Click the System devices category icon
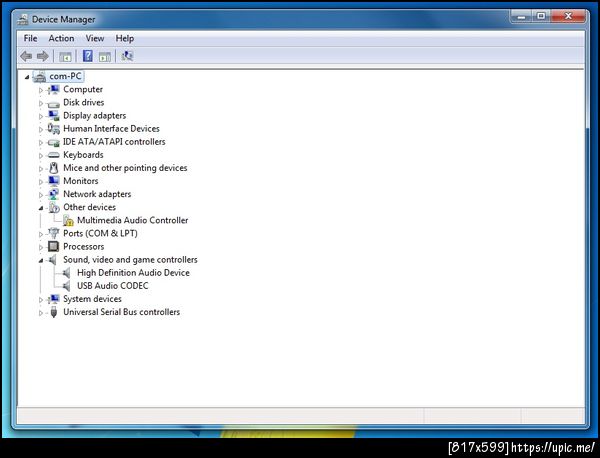 tap(54, 299)
